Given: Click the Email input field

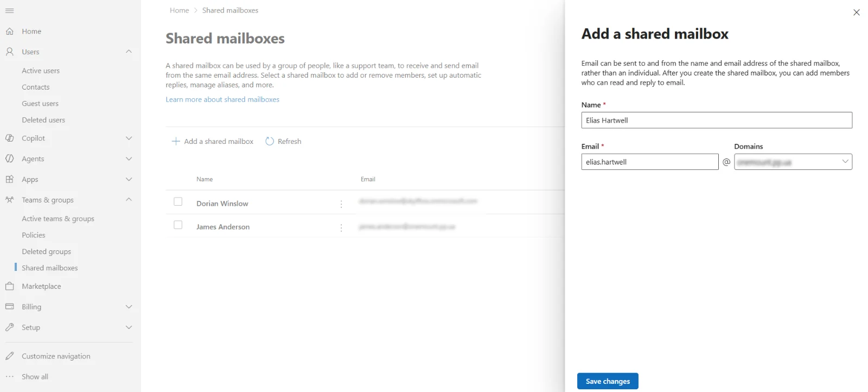Looking at the screenshot, I should coord(650,162).
